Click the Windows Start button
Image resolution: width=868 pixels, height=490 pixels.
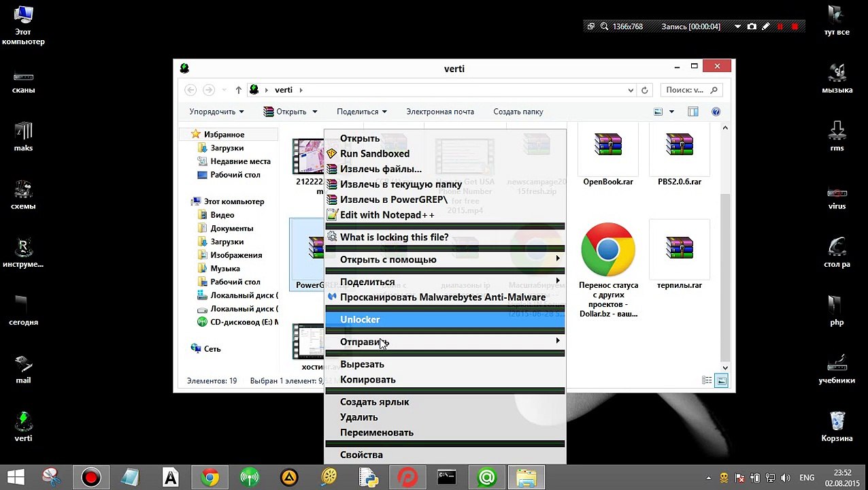(15, 478)
